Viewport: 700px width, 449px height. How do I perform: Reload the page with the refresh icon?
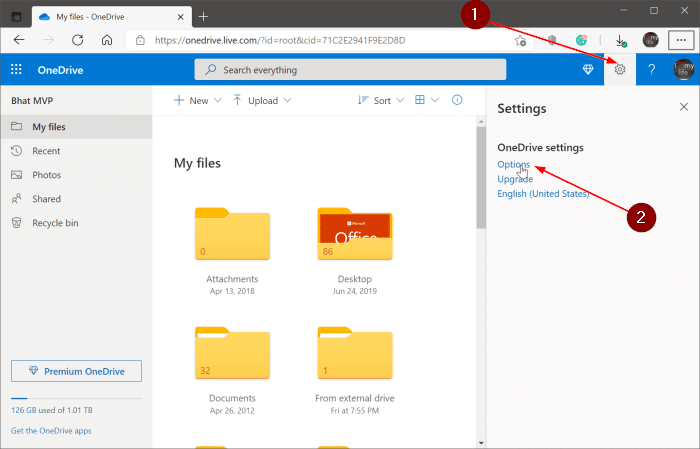point(78,40)
